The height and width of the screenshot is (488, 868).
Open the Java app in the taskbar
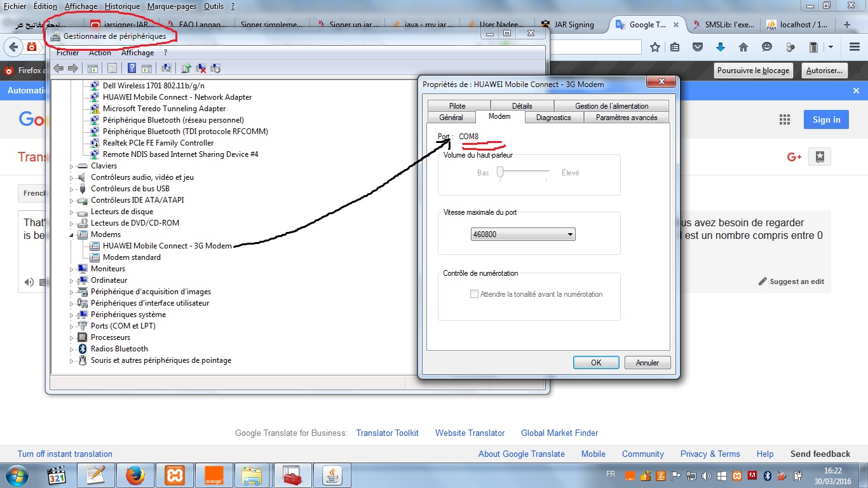tap(331, 475)
